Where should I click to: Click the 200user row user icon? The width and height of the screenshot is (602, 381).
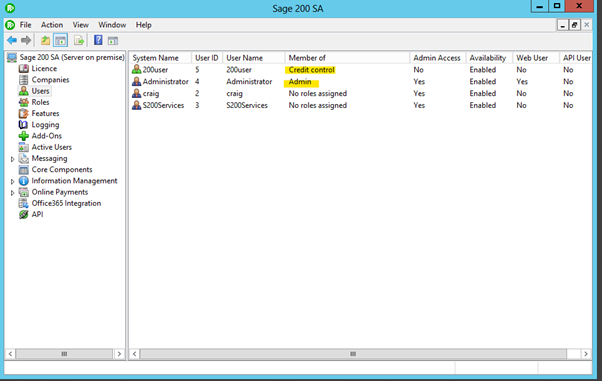[x=136, y=70]
